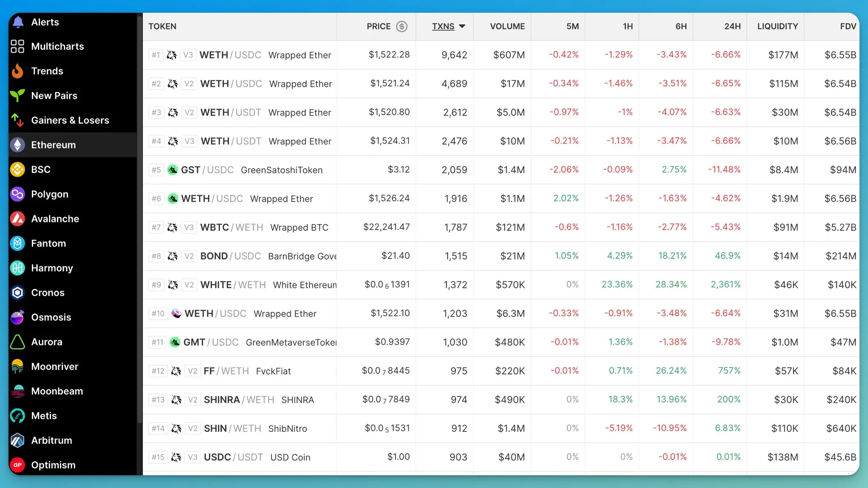This screenshot has width=868, height=488.
Task: Open WBTC/WETH Wrapped BTC pair
Action: click(x=501, y=227)
